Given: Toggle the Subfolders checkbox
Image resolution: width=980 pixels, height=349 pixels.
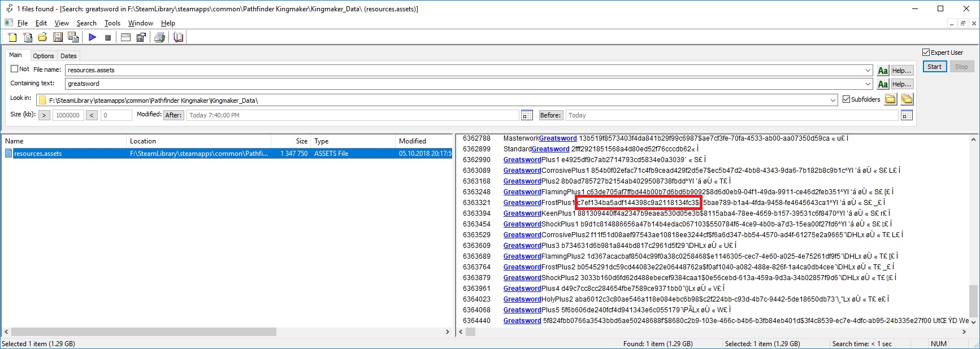Looking at the screenshot, I should (x=846, y=99).
